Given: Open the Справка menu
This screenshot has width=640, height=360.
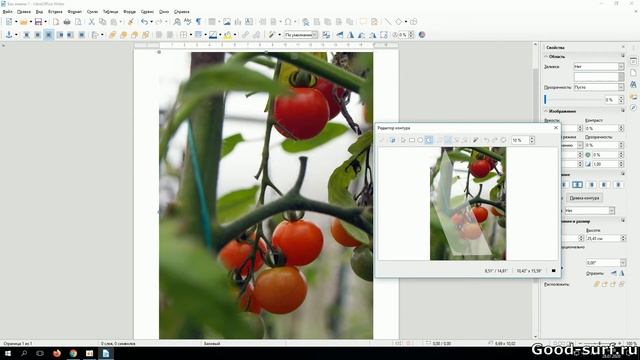Looking at the screenshot, I should (x=181, y=12).
